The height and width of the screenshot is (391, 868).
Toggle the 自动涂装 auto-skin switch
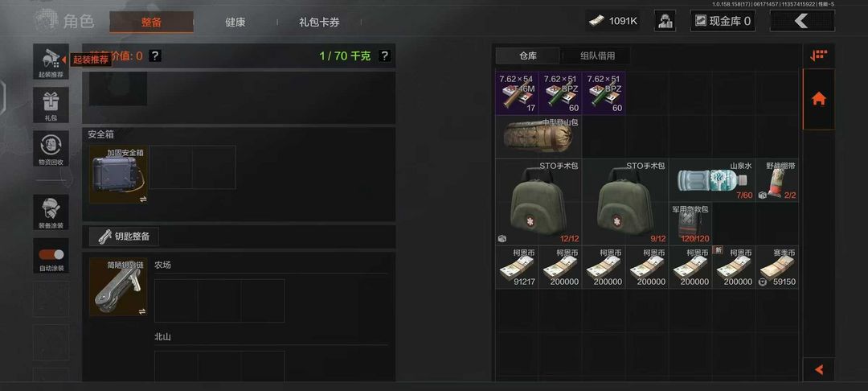point(51,254)
